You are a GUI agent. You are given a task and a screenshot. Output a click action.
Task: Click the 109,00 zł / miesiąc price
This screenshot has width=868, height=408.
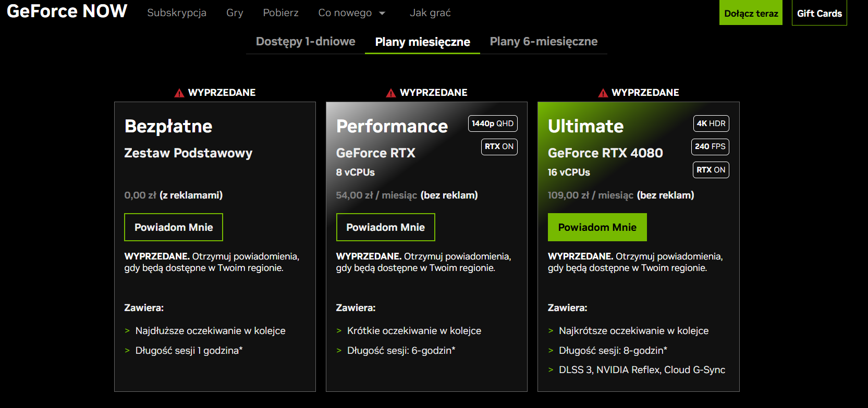tap(591, 195)
